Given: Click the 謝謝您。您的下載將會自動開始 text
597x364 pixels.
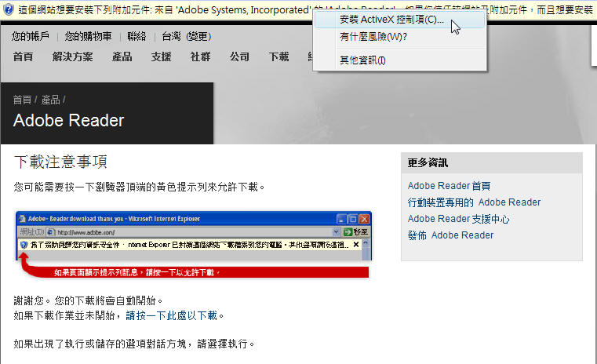Looking at the screenshot, I should pyautogui.click(x=88, y=300).
